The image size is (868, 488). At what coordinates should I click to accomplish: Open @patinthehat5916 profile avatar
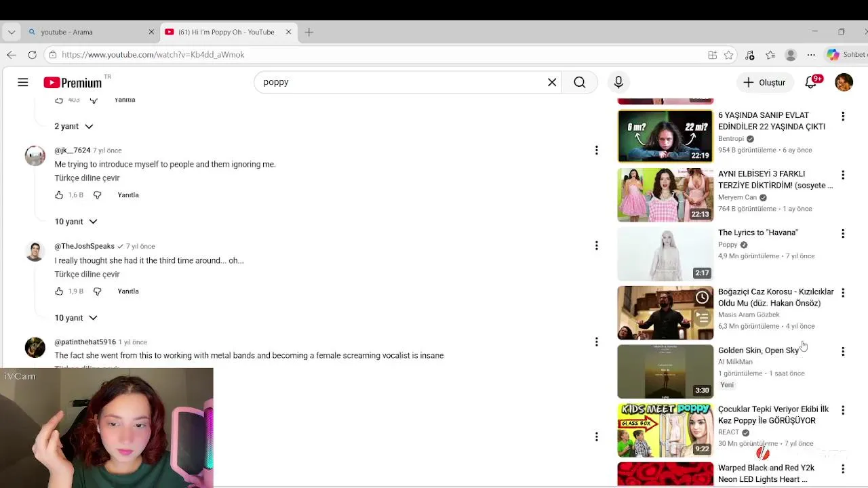[x=35, y=347]
